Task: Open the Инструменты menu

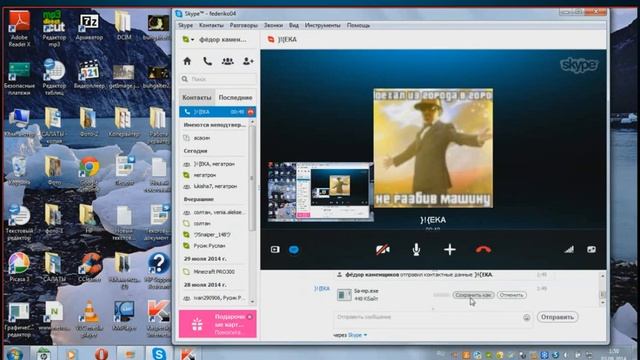Action: point(322,25)
